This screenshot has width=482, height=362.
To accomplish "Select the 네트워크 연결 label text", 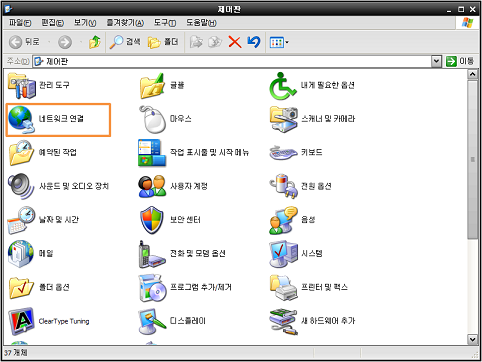I will 61,119.
